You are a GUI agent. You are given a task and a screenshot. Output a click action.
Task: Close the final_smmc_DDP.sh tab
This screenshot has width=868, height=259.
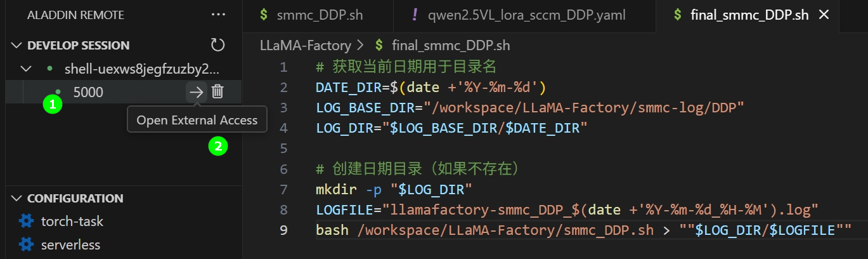point(824,15)
